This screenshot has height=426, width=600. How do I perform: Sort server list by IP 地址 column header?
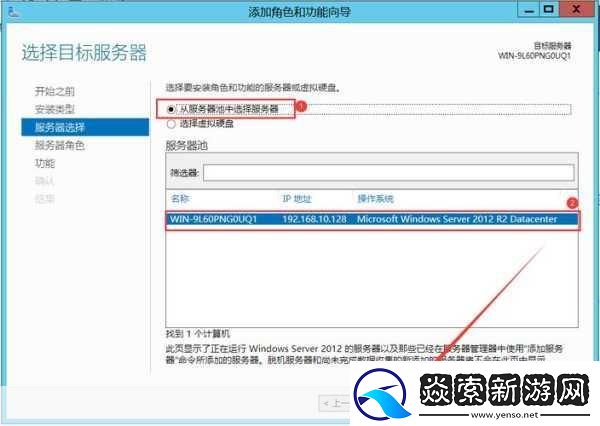297,199
